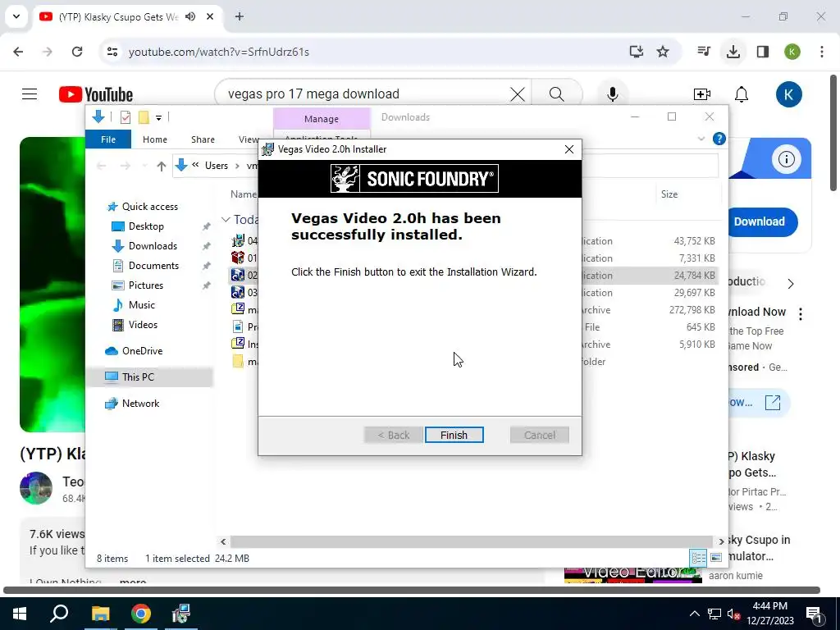The height and width of the screenshot is (630, 840).
Task: Open the Chrome tab search dropdown
Action: coord(16,16)
